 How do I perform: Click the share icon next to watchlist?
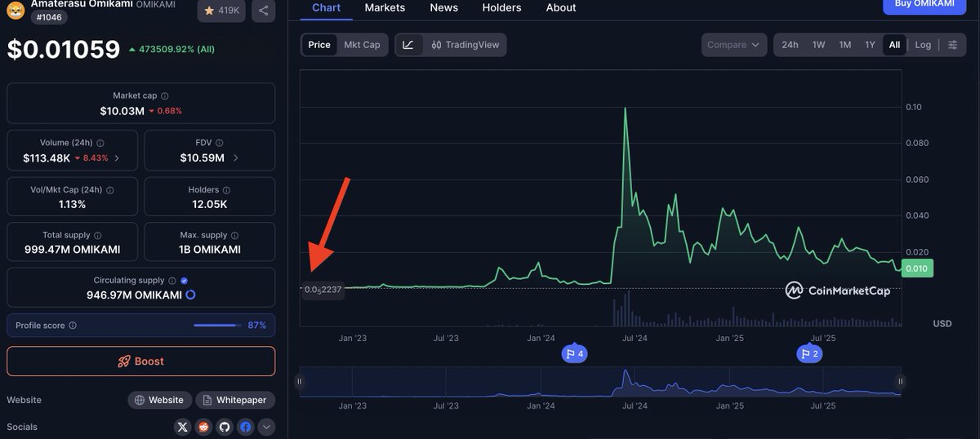tap(263, 11)
